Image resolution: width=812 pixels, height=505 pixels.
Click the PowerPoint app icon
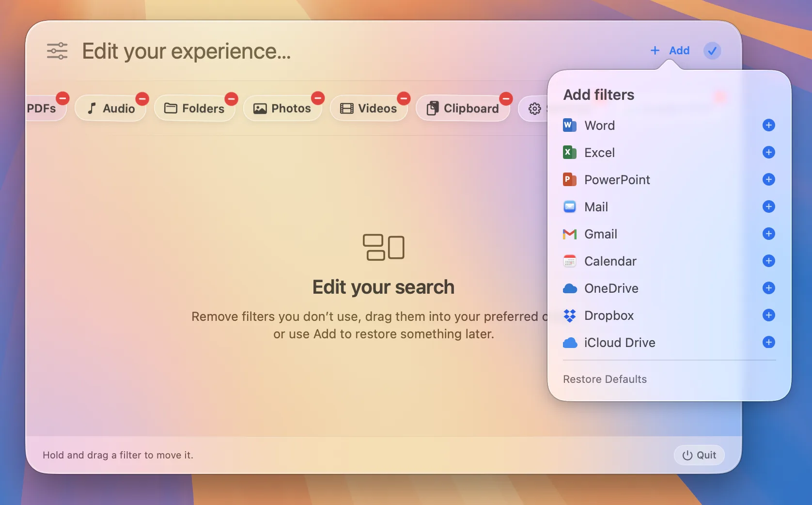click(570, 179)
